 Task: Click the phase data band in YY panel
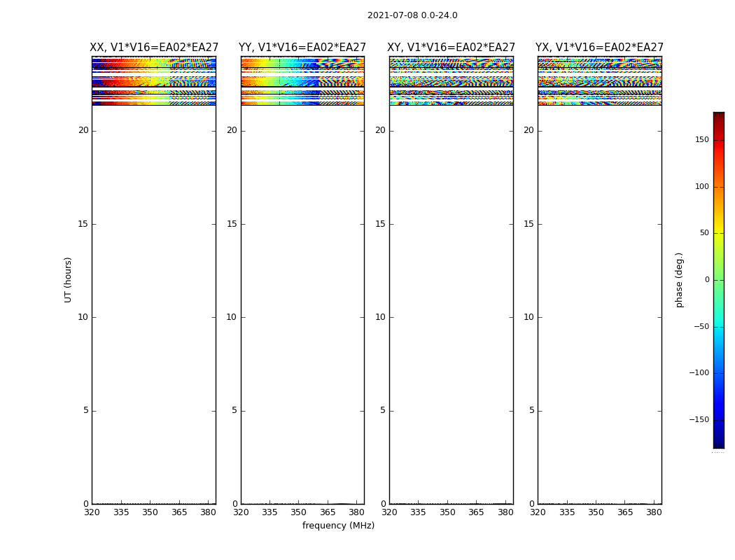click(302, 80)
